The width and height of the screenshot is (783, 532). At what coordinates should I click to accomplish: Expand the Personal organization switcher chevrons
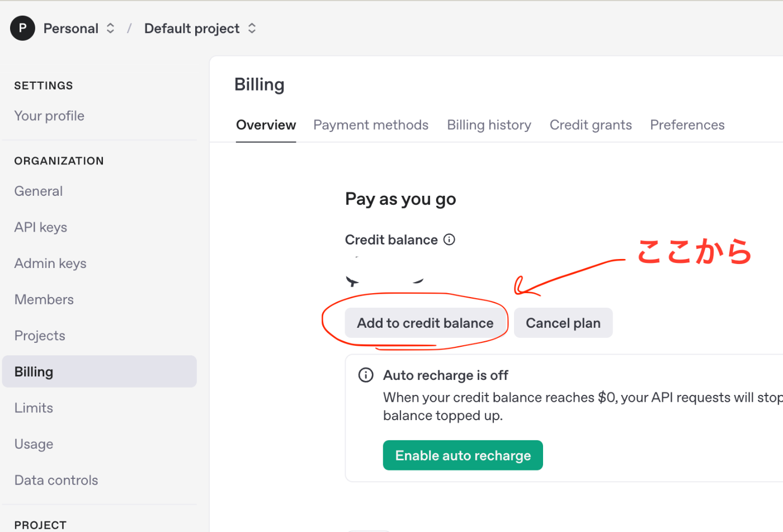tap(111, 28)
